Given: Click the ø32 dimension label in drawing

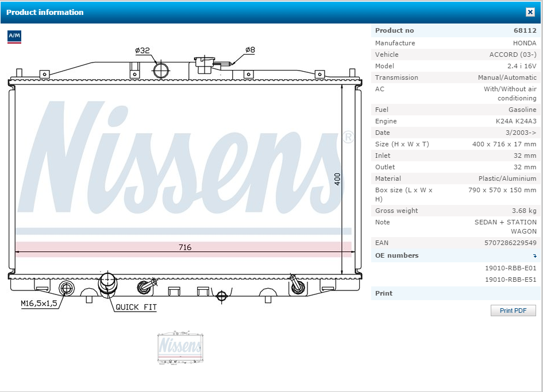Looking at the screenshot, I should coord(143,51).
